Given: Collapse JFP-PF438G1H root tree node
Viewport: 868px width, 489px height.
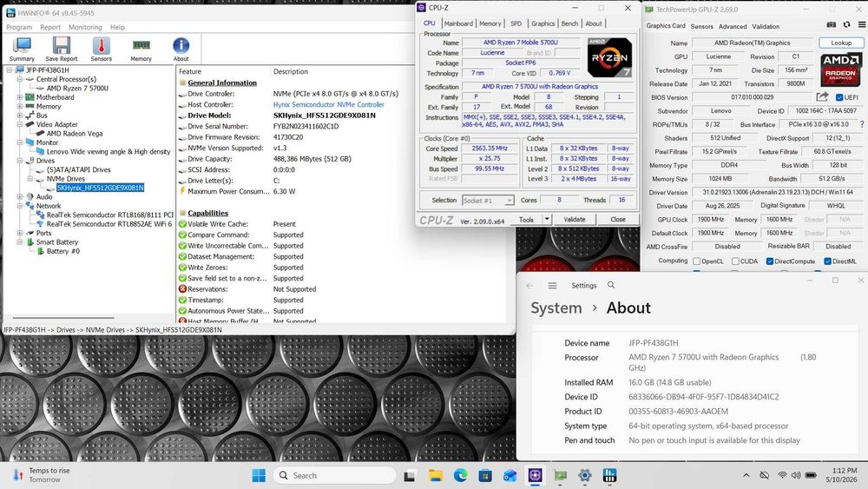Looking at the screenshot, I should tap(10, 70).
